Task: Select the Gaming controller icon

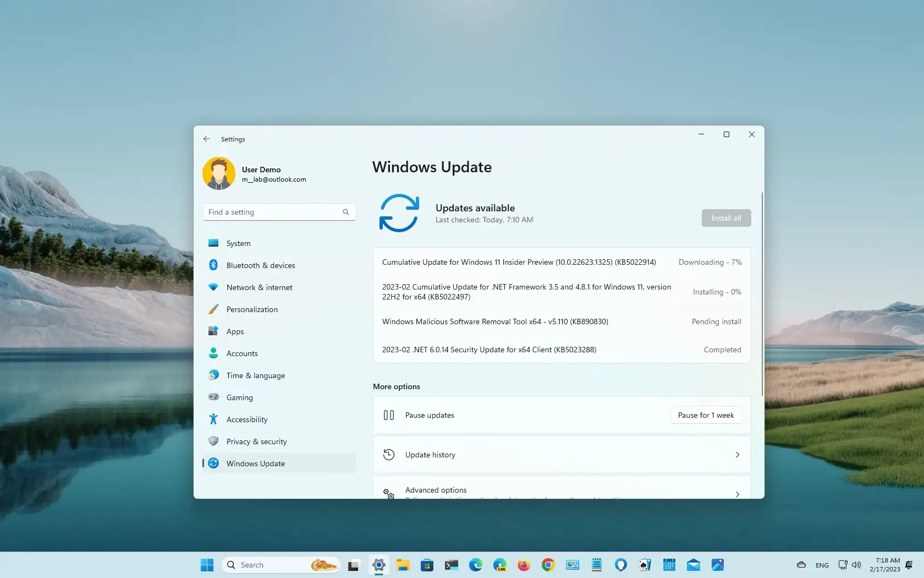Action: click(213, 397)
